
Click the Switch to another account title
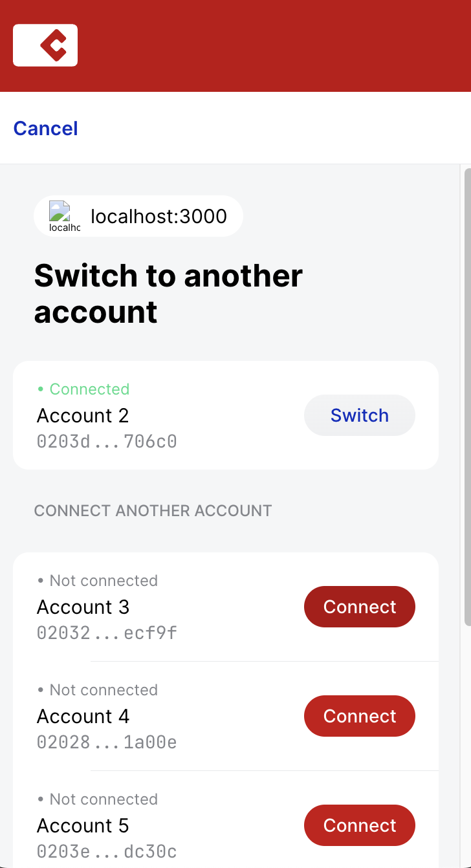168,294
